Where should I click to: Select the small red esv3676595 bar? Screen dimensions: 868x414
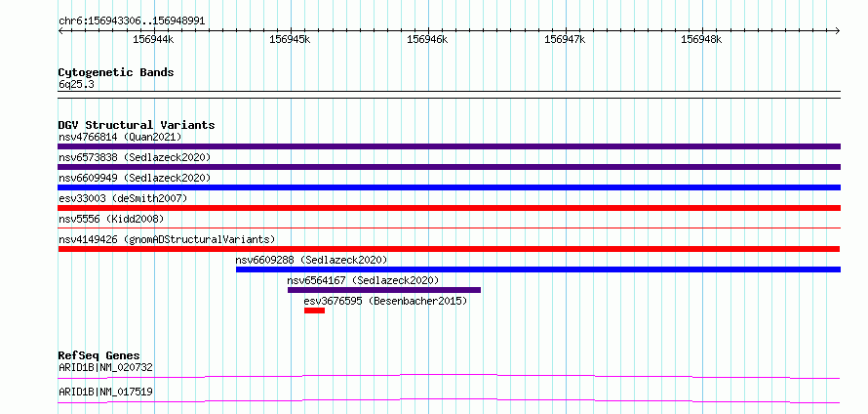point(314,310)
